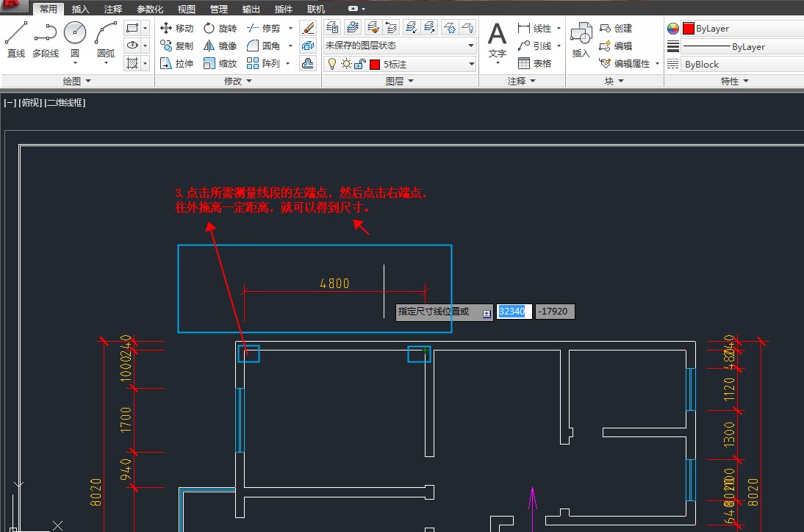The width and height of the screenshot is (804, 532).
Task: Open the 未保存的图层状态 layer state dropdown
Action: coord(400,46)
